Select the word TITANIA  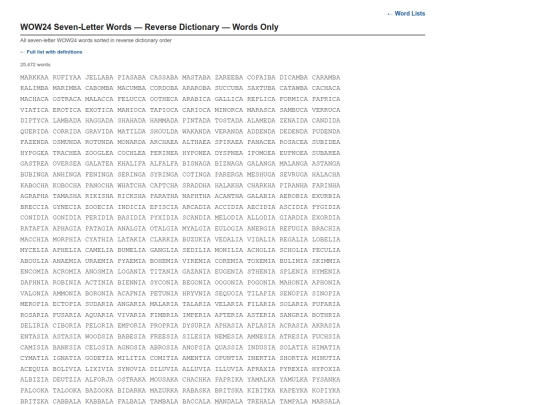click(x=164, y=272)
